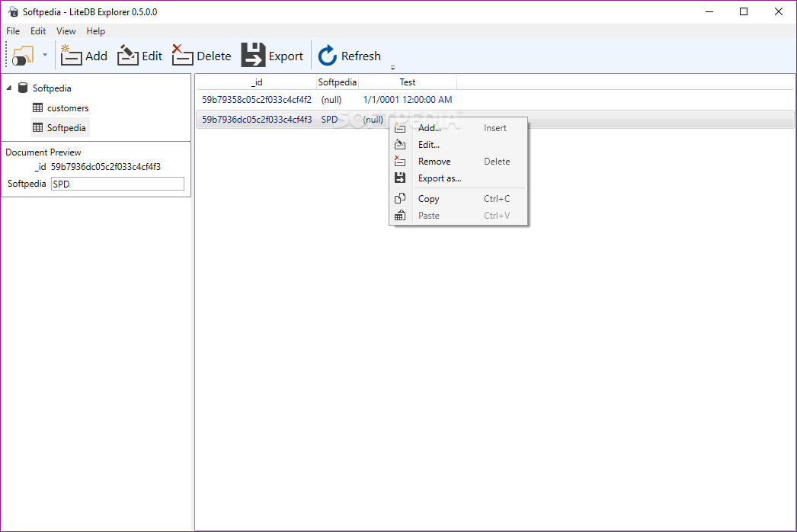Click the Softpedia collection table icon

point(37,127)
